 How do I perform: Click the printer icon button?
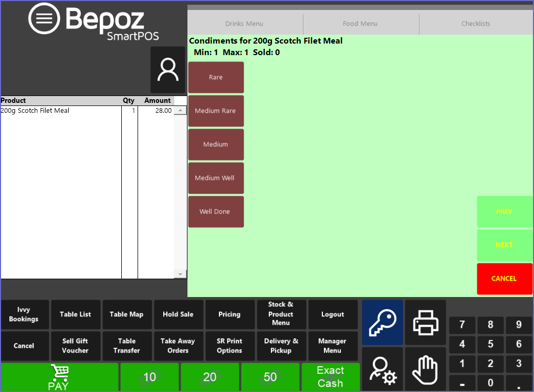click(x=425, y=322)
